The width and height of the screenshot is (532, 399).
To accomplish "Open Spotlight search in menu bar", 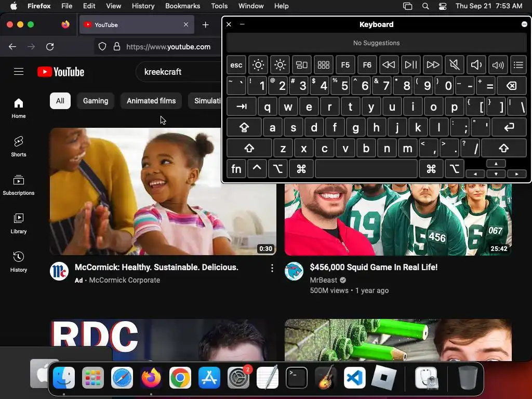I will coord(425,6).
